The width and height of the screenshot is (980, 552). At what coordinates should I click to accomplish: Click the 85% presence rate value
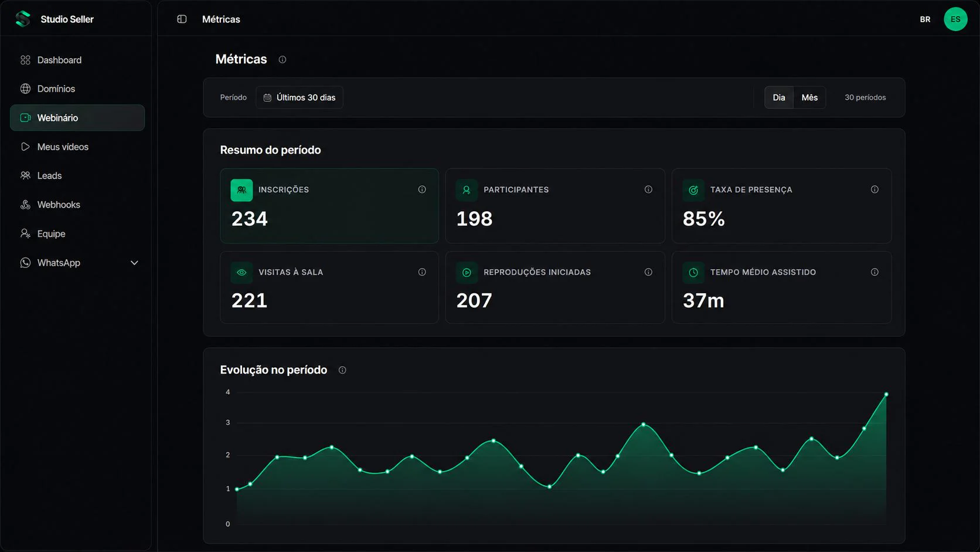coord(704,219)
